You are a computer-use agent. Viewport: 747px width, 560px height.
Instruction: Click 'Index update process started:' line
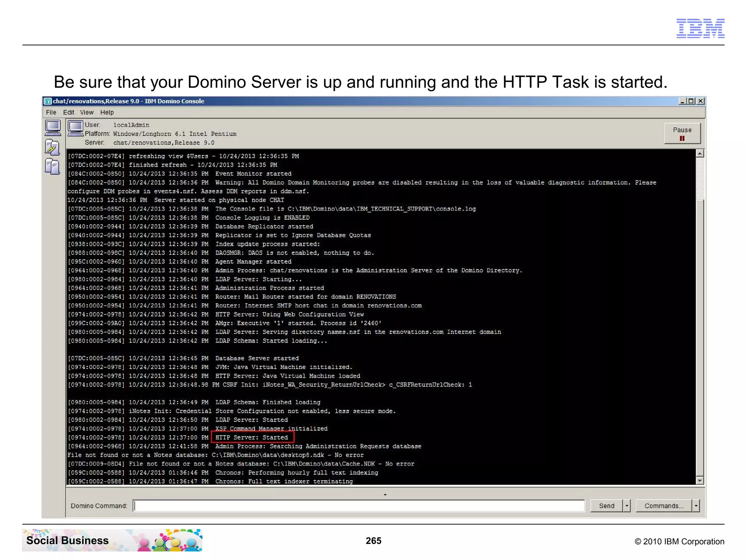[x=268, y=244]
